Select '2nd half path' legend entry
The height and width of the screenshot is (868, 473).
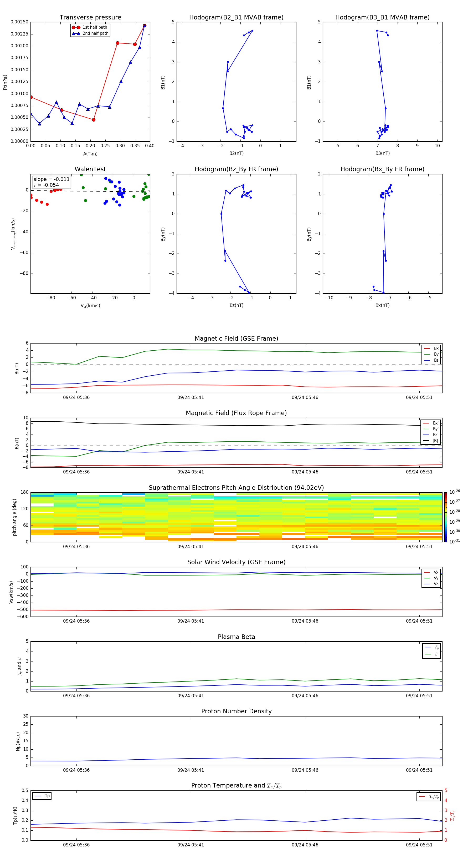(x=90, y=33)
